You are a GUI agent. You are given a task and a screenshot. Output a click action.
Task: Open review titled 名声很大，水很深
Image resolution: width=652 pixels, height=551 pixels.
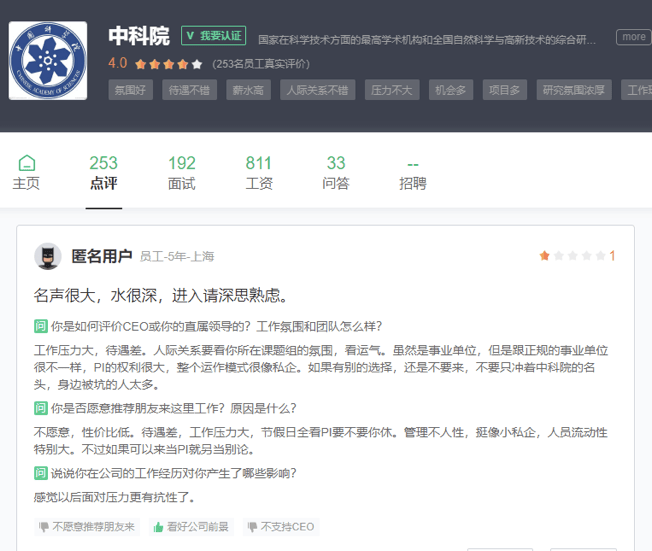click(x=161, y=295)
